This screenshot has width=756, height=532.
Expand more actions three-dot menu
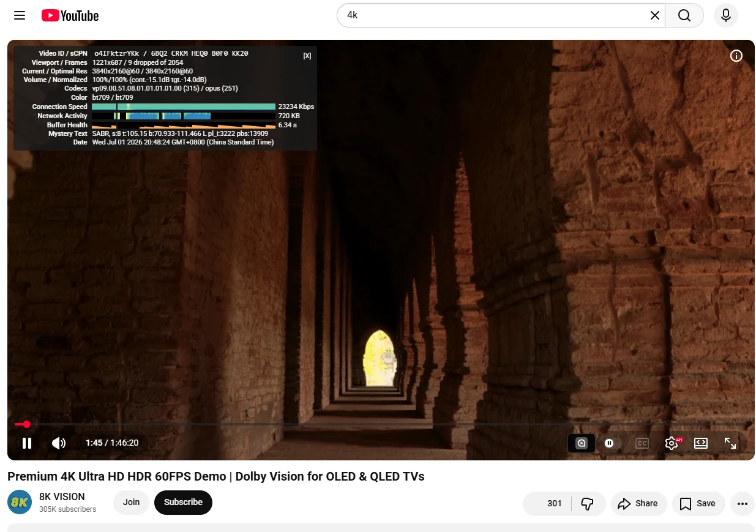(x=743, y=503)
